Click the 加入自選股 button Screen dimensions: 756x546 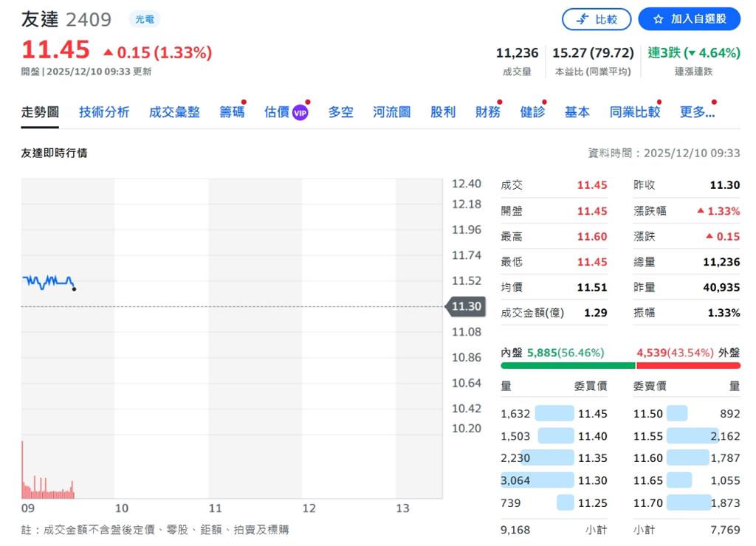tap(690, 18)
